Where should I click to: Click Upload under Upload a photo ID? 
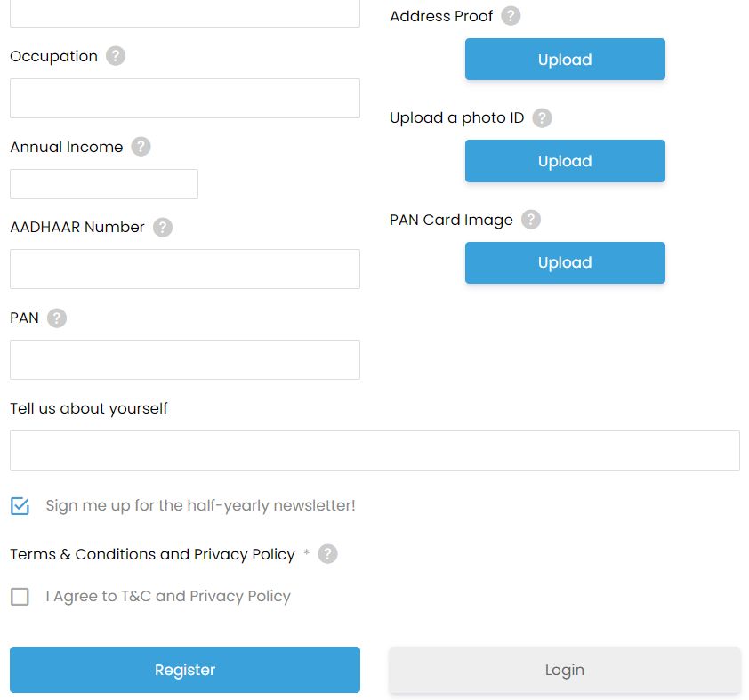point(565,161)
